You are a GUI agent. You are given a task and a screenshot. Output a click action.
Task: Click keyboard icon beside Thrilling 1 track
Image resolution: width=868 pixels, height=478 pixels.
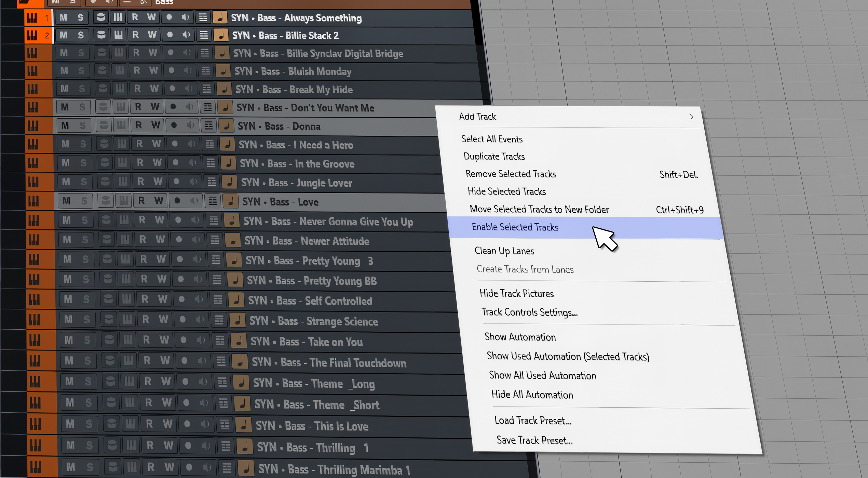click(36, 445)
